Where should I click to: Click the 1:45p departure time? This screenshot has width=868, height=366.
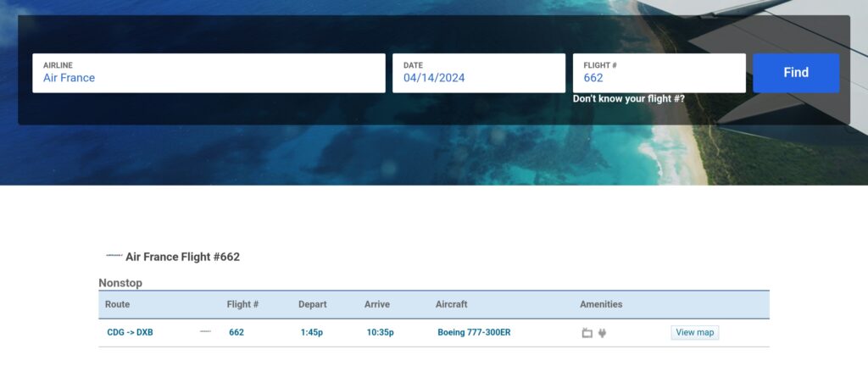coord(313,332)
